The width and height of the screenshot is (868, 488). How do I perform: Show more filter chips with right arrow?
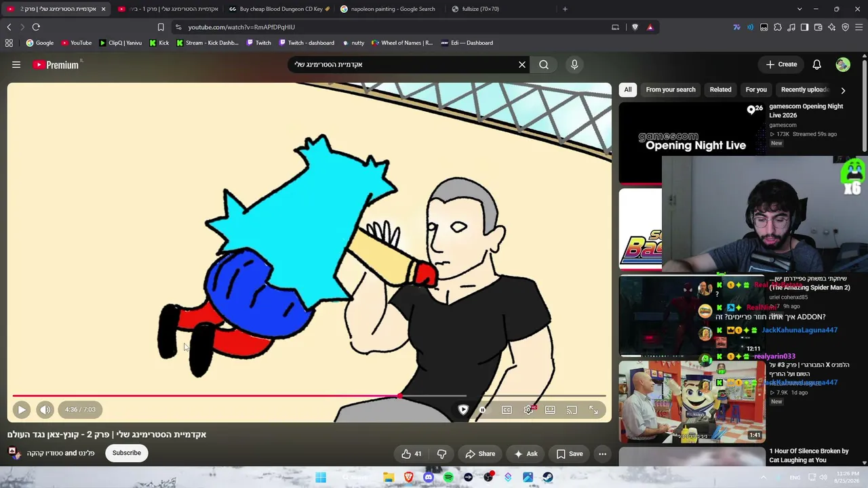click(843, 90)
